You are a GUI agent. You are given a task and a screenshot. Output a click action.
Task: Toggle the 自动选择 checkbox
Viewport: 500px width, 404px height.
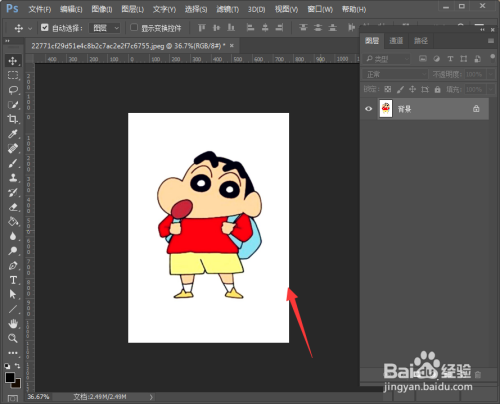coord(45,27)
